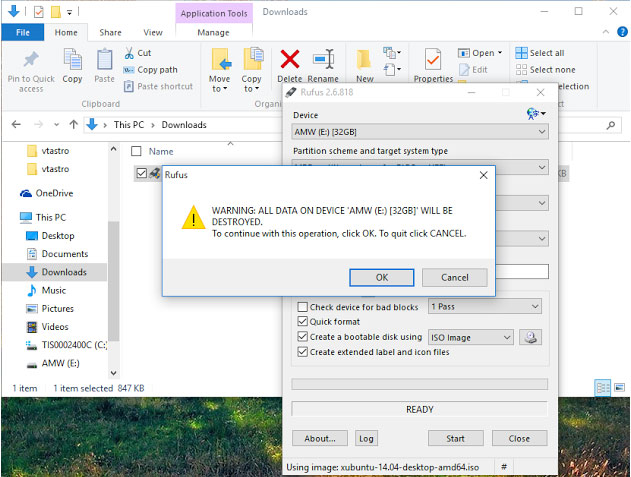
Task: Click the Start button in Rufus
Action: point(455,438)
